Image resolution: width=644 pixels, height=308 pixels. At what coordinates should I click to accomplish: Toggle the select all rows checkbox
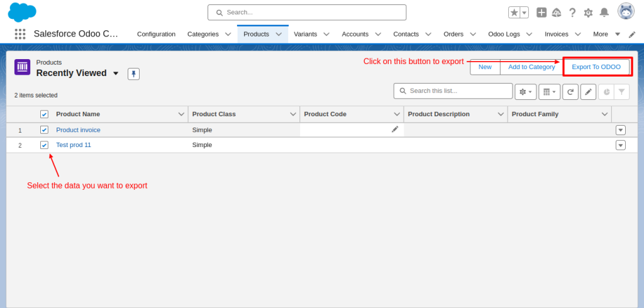click(x=45, y=114)
